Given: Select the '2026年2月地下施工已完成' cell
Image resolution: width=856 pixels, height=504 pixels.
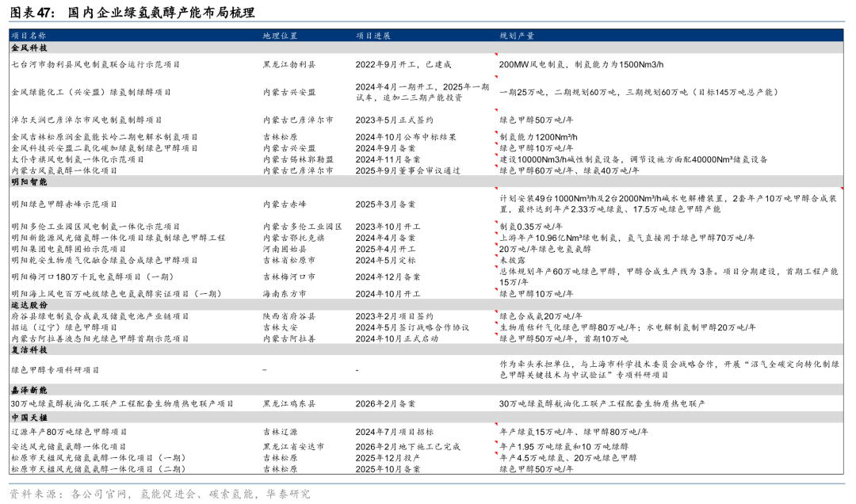Looking at the screenshot, I should [408, 447].
